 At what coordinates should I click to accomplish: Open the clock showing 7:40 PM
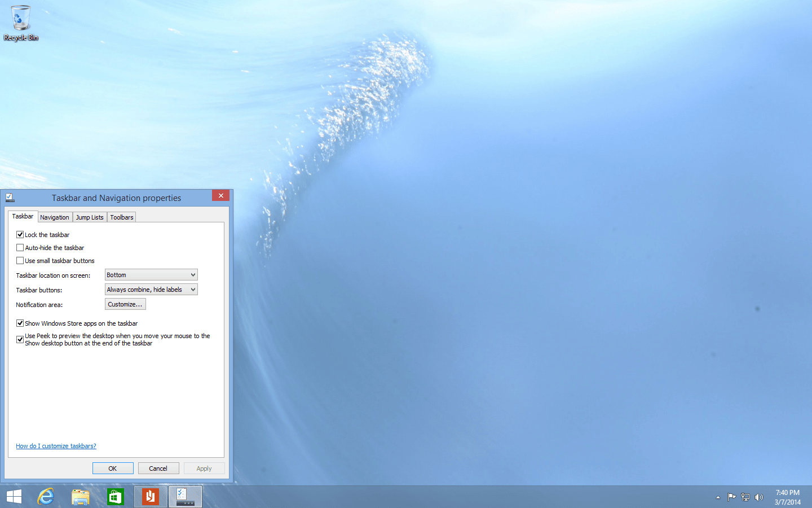[x=787, y=497]
